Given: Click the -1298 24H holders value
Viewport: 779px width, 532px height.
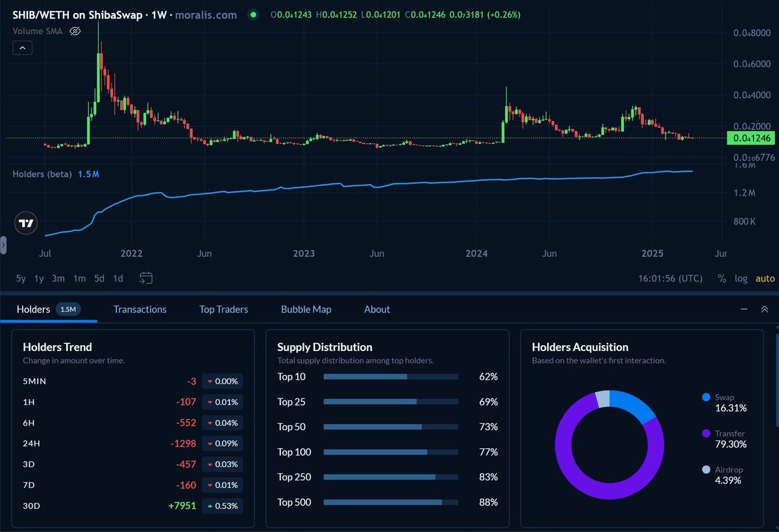Looking at the screenshot, I should point(183,443).
